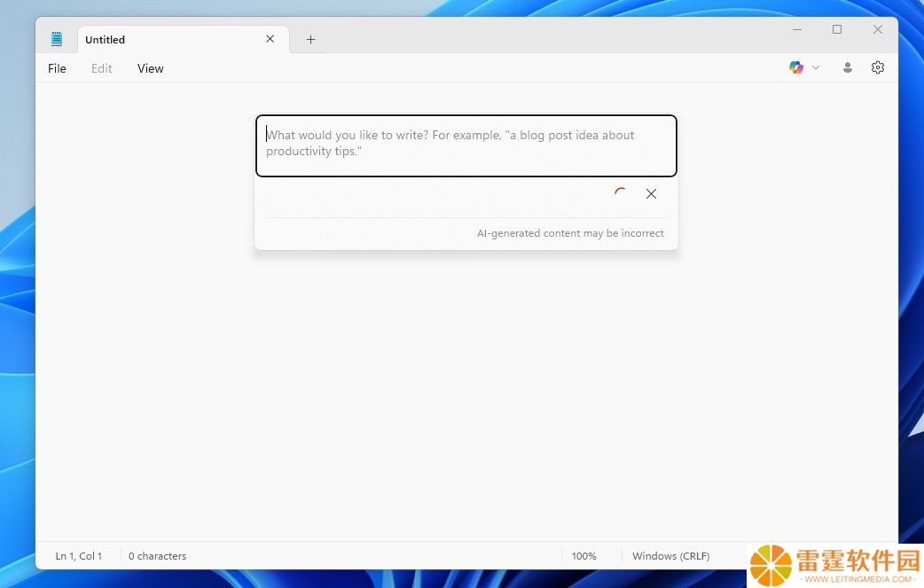Expand the Copilot dropdown chevron

click(816, 67)
